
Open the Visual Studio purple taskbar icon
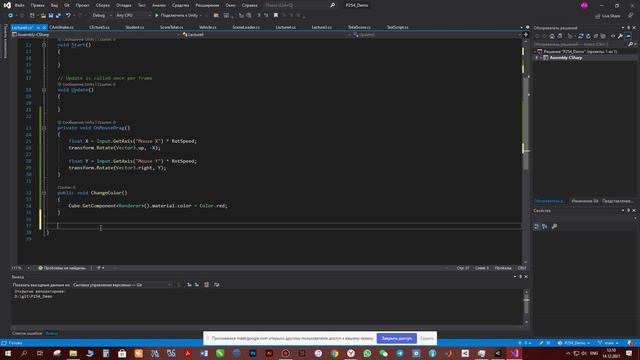pyautogui.click(x=514, y=353)
